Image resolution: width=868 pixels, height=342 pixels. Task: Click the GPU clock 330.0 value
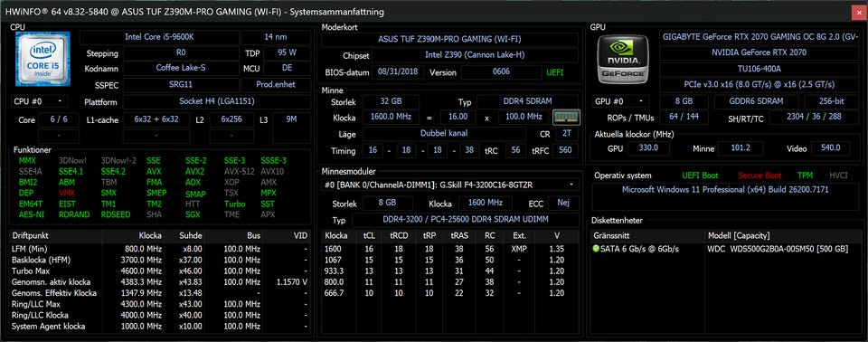(648, 148)
